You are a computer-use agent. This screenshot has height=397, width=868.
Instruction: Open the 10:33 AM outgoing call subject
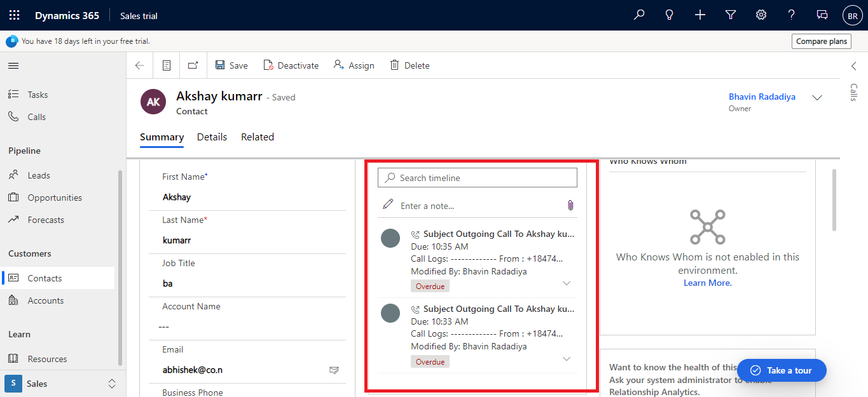tap(499, 309)
